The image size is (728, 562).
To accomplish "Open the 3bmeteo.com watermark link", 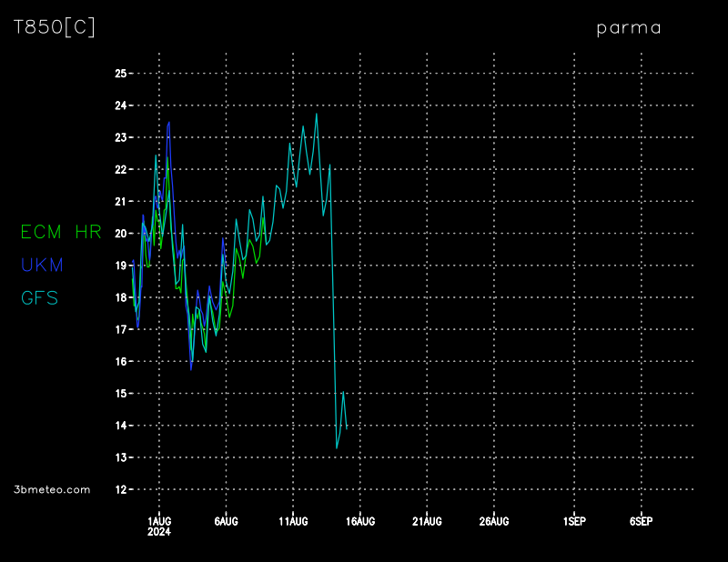I will point(52,489).
